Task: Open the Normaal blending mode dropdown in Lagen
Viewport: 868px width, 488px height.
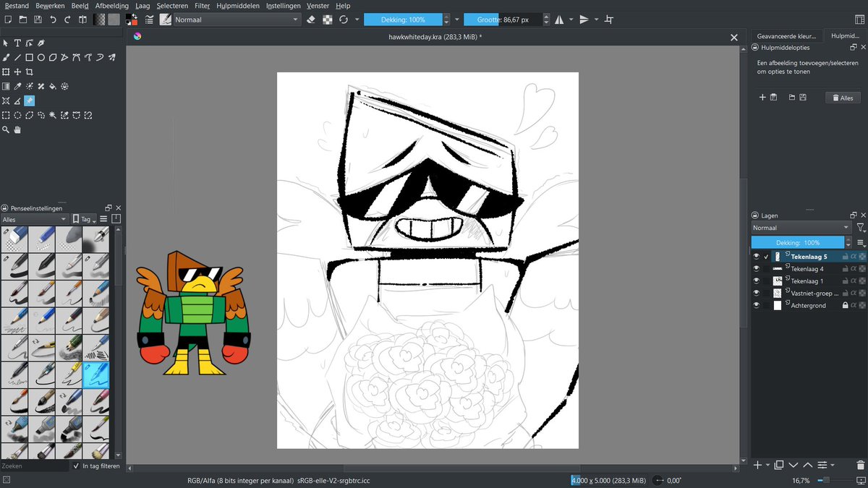Action: point(799,227)
